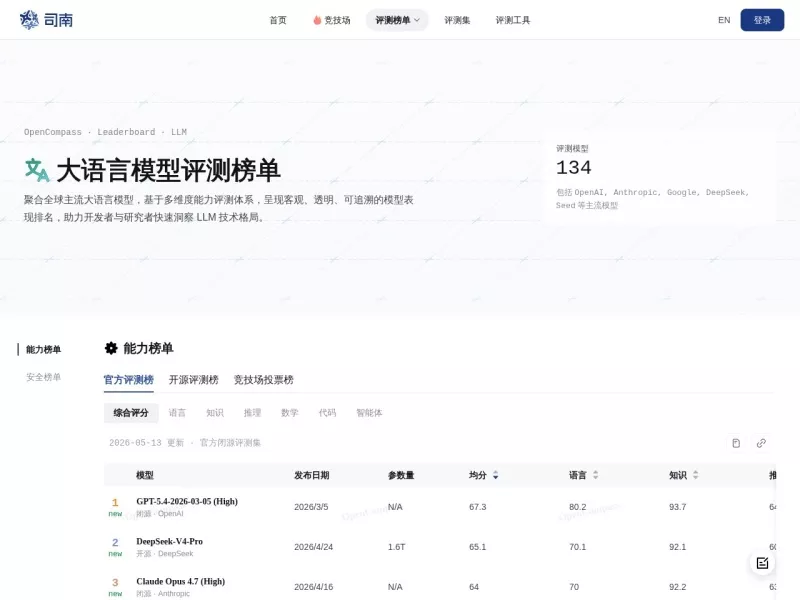Screen dimensions: 800x600
Task: Select the 推理 filter chip
Action: point(252,413)
